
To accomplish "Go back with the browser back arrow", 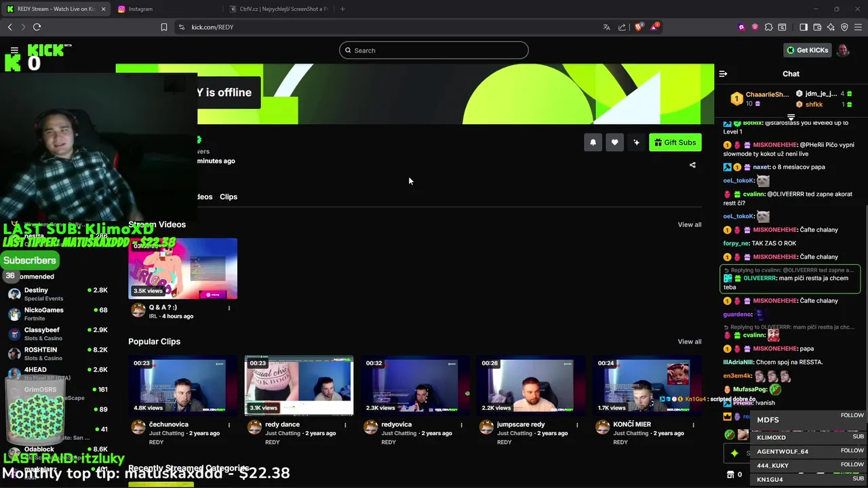I will pos(10,27).
